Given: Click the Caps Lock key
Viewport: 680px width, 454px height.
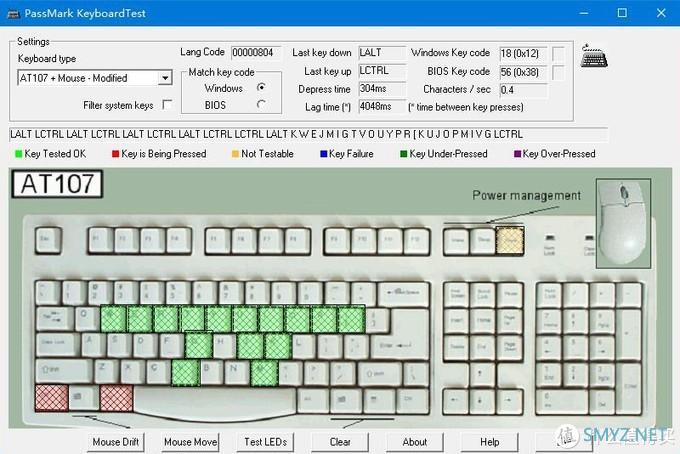Looking at the screenshot, I should 58,346.
